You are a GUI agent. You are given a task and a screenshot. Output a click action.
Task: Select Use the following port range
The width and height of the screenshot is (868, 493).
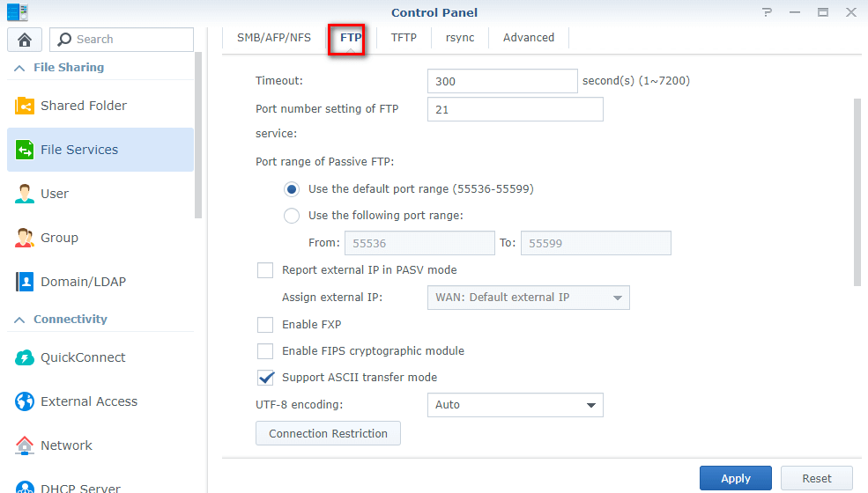[292, 216]
